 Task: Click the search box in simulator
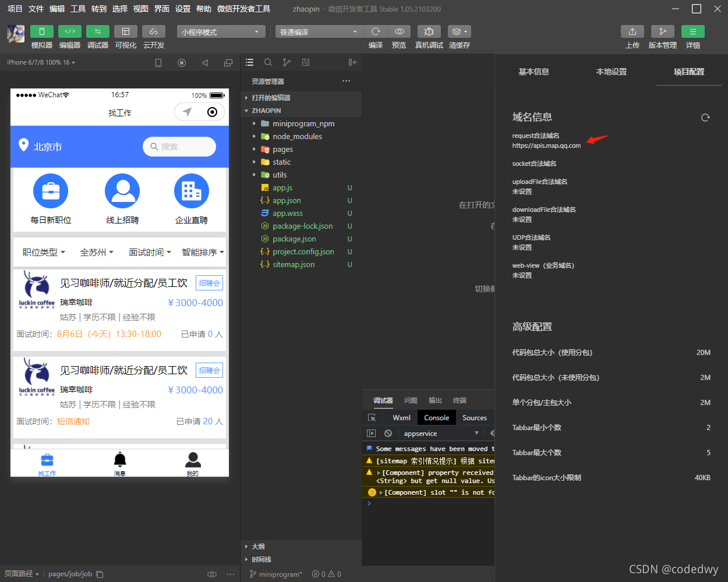(179, 147)
